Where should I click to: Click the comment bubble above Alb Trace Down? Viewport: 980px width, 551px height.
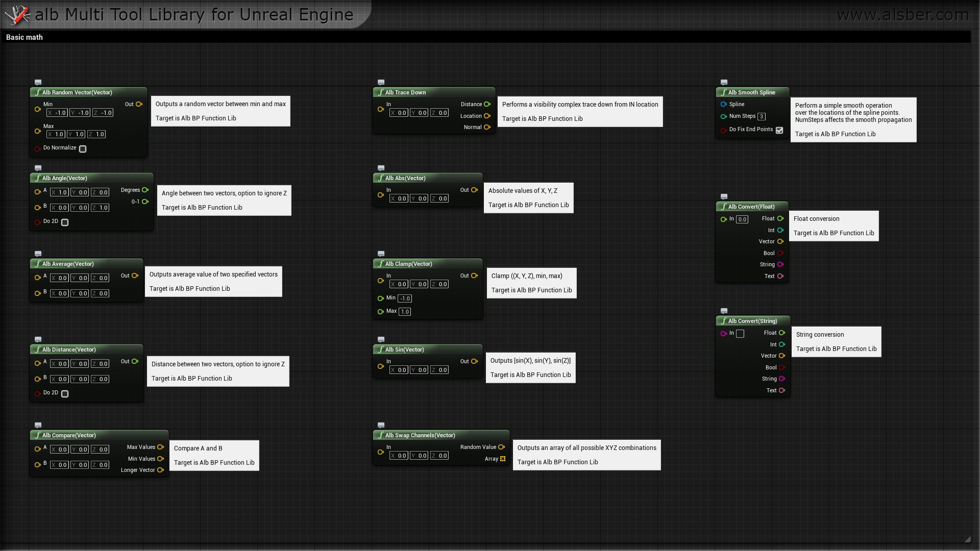pyautogui.click(x=381, y=82)
